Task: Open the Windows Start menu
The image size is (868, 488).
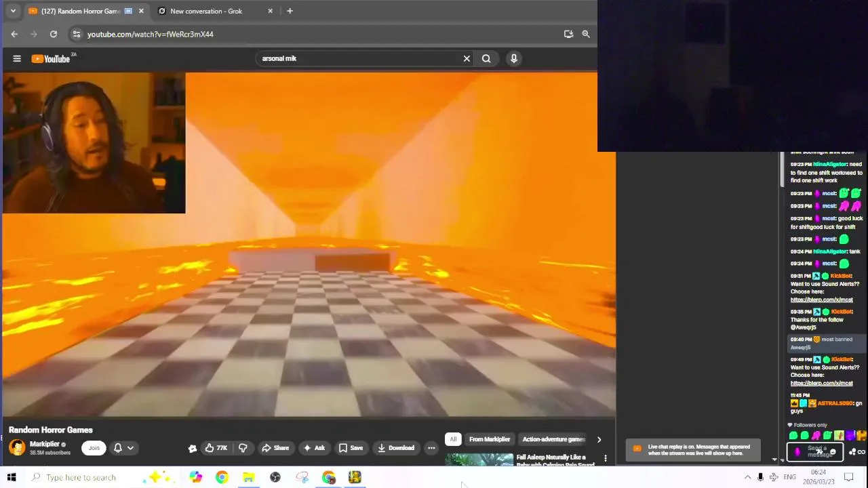Action: [x=12, y=477]
